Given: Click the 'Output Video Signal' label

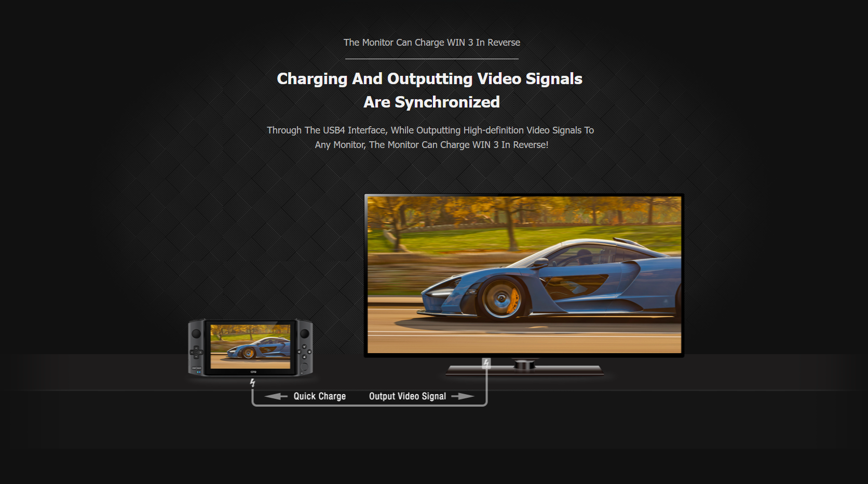Looking at the screenshot, I should click(x=408, y=396).
